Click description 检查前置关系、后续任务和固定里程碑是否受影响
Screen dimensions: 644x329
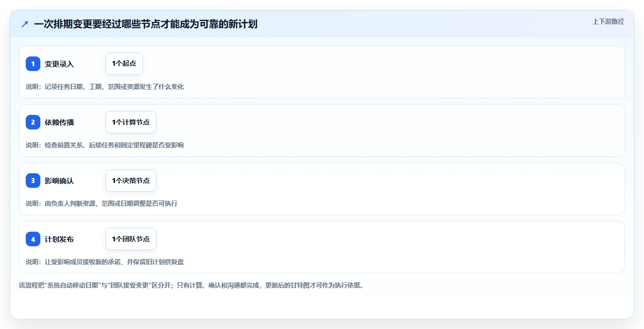[x=114, y=145]
